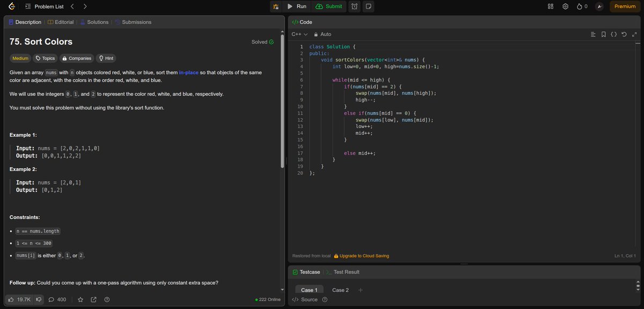Viewport: 644px width, 309px height.
Task: Click the Example 2 heading
Action: [x=23, y=169]
